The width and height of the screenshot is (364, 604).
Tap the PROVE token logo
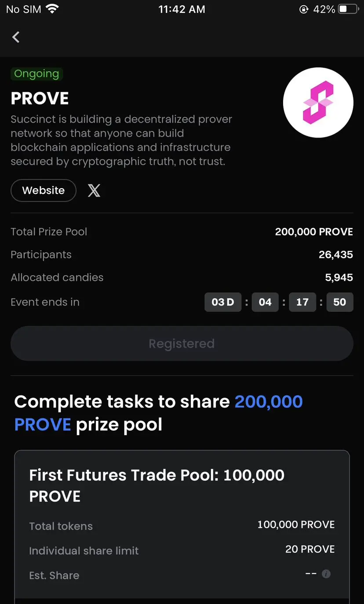pyautogui.click(x=318, y=102)
